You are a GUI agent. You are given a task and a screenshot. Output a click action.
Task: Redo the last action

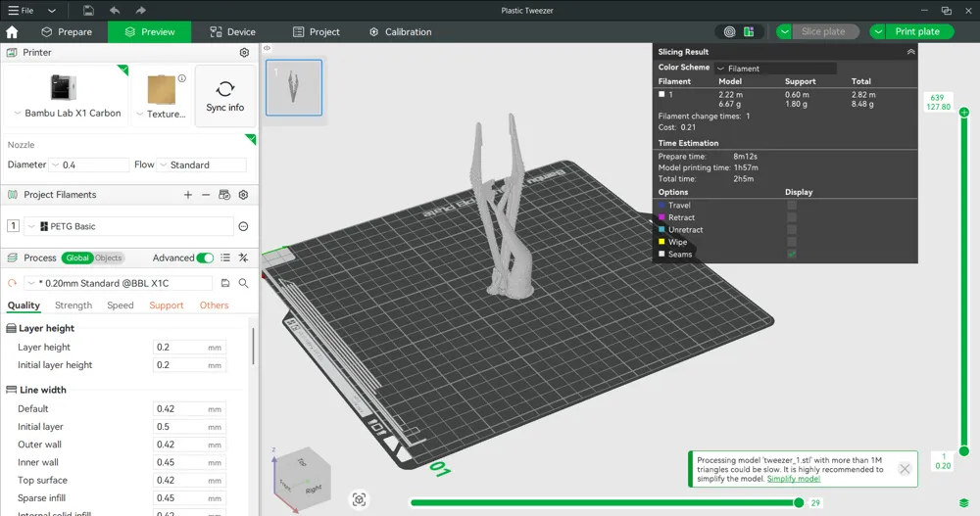(x=140, y=10)
